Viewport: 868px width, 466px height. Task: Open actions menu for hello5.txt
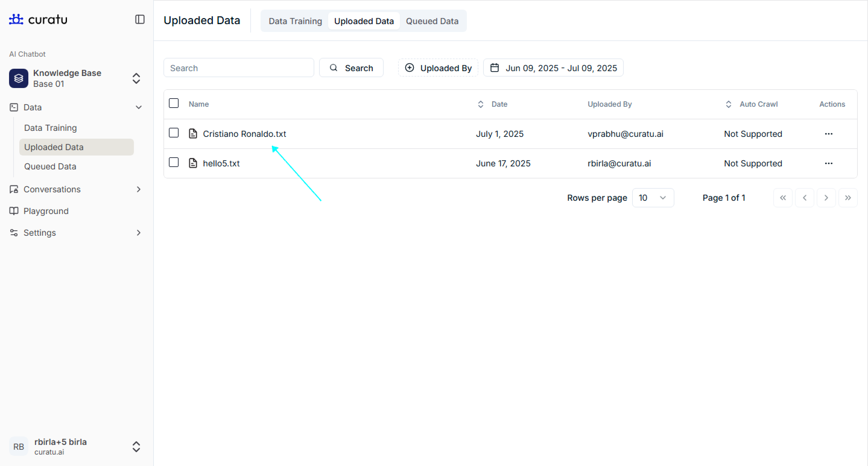click(x=828, y=164)
